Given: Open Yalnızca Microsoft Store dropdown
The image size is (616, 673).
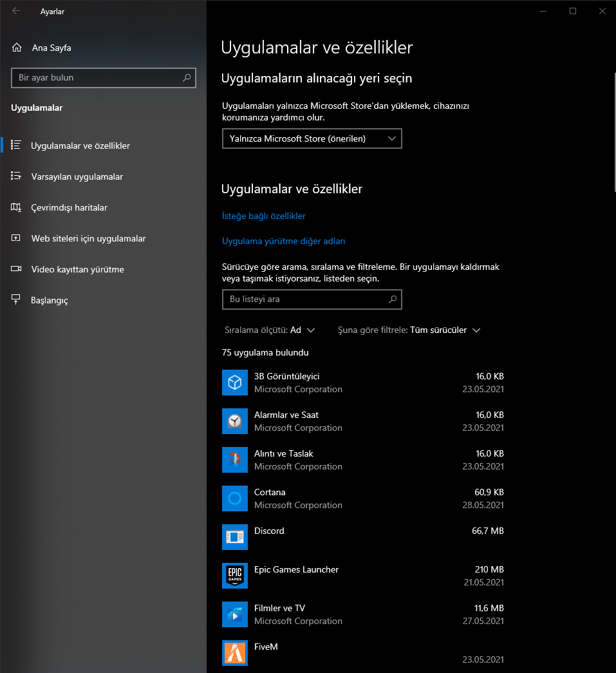Looking at the screenshot, I should pos(312,138).
